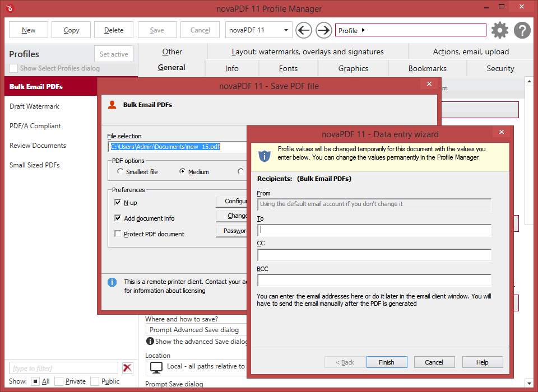Click Cancel in Data entry wizard
Screen dimensions: 538x392
tap(434, 362)
